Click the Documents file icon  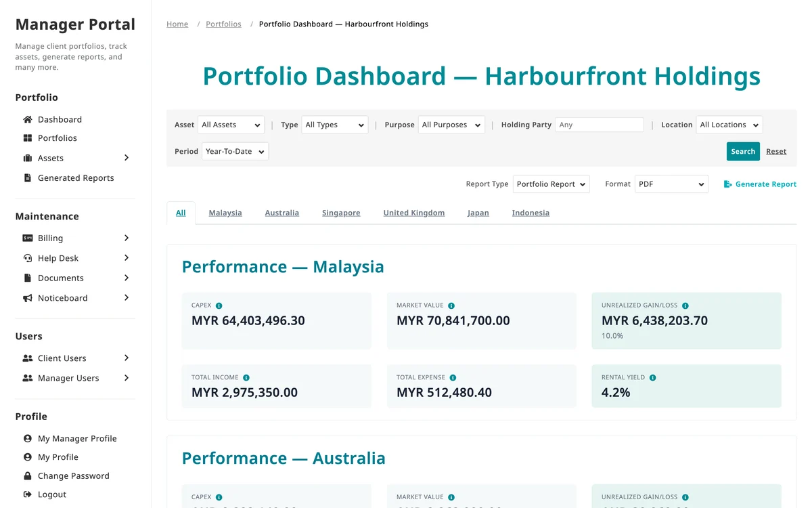pyautogui.click(x=28, y=278)
